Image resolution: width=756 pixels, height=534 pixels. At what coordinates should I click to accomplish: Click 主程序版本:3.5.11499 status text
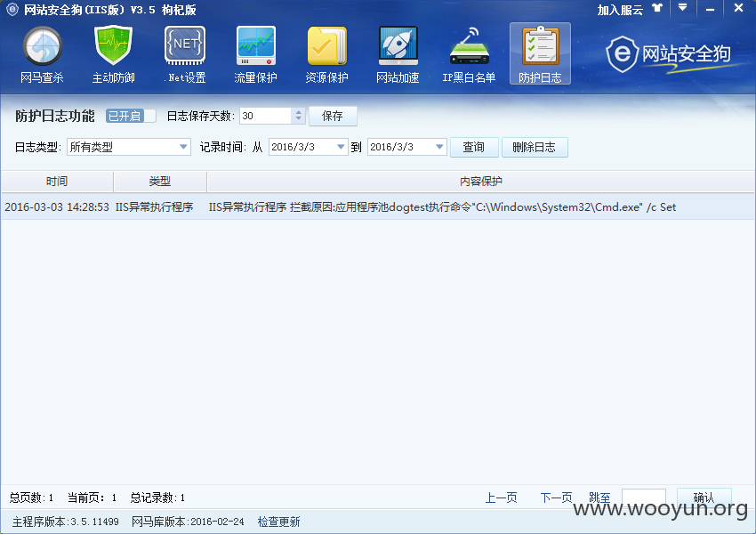pyautogui.click(x=66, y=522)
